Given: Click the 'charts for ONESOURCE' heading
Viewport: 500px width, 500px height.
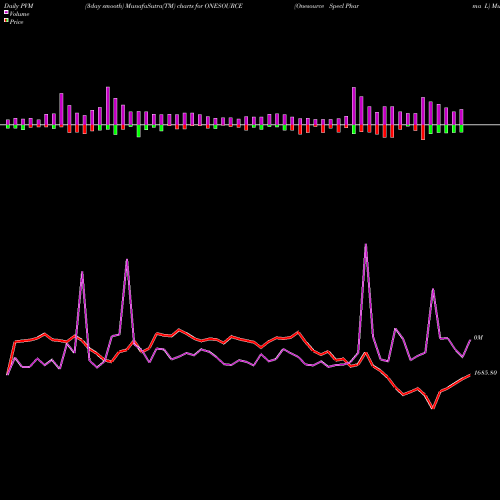Looking at the screenshot, I should point(210,6).
